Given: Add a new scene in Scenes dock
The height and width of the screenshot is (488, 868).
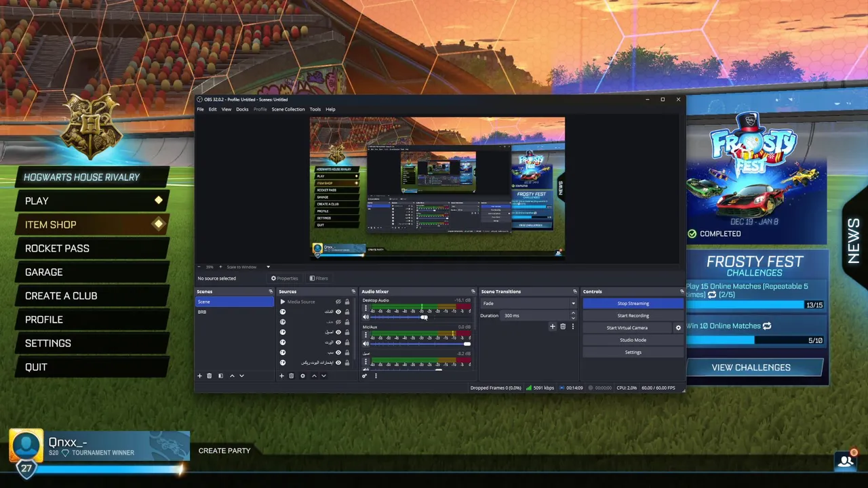Looking at the screenshot, I should click(199, 375).
